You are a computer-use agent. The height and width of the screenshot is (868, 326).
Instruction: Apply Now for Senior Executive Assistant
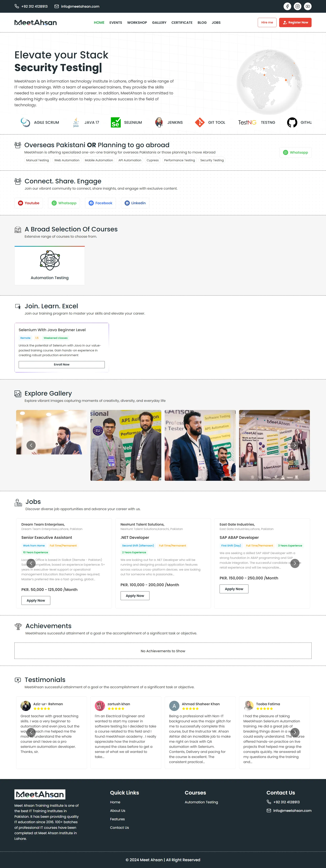[36, 600]
